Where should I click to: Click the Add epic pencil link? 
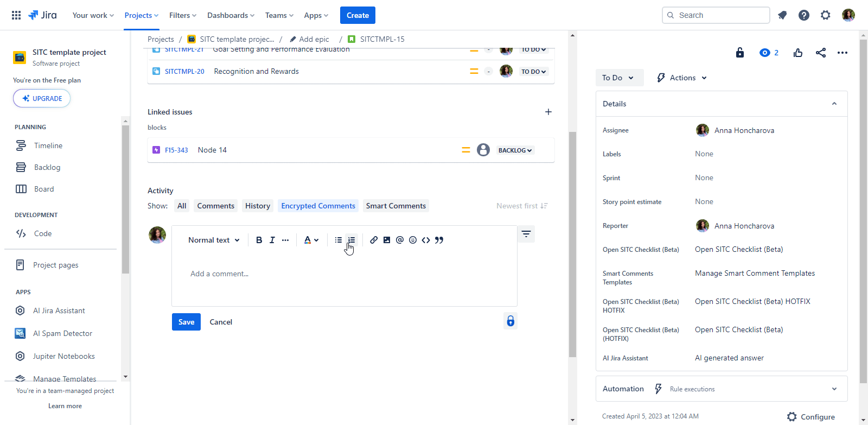[x=309, y=39]
